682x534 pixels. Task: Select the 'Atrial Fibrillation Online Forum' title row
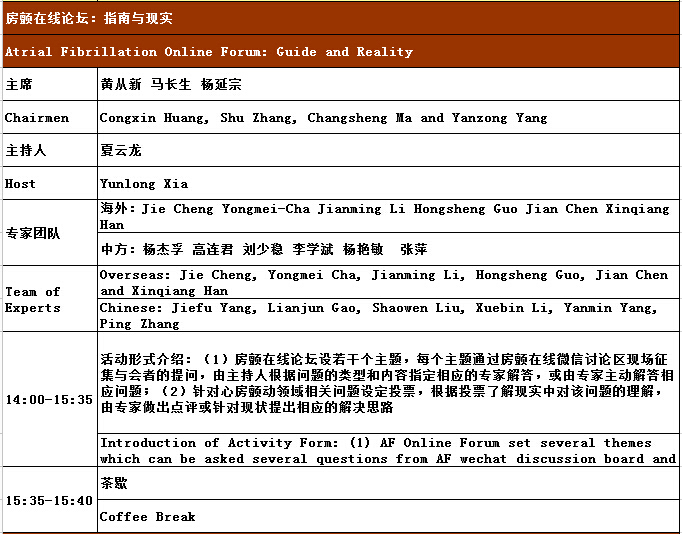click(x=341, y=51)
